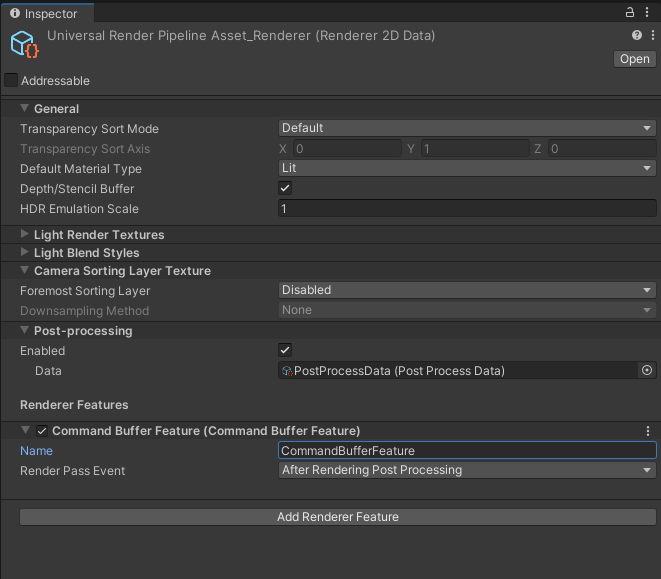Screen dimensions: 661x579
Task: Open the Command Buffer Feature options menu
Action: [648, 431]
